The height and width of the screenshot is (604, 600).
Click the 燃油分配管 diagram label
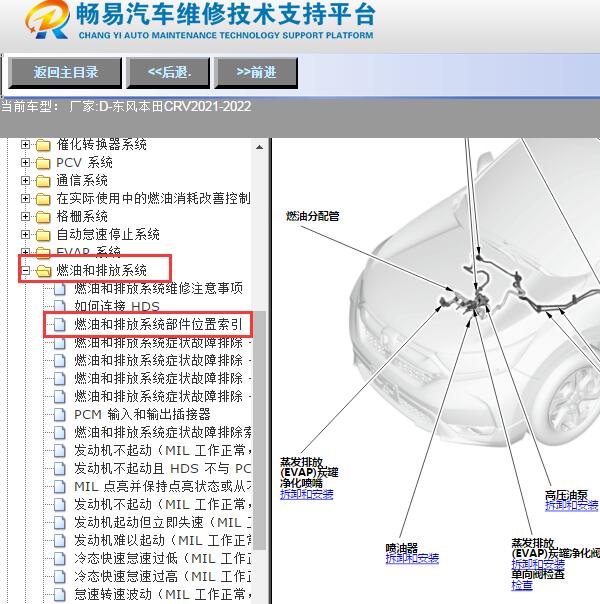tap(312, 216)
